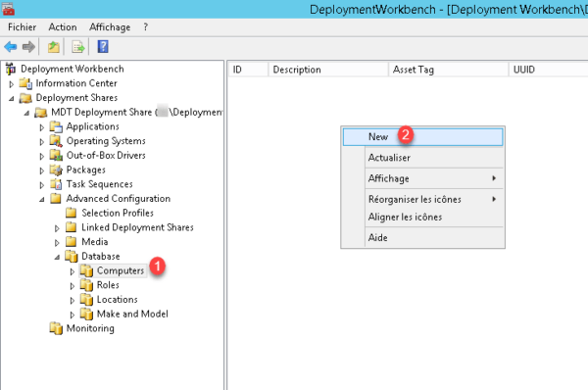The image size is (588, 390).
Task: Click the Out-of-Box Drivers node icon
Action: tap(56, 155)
